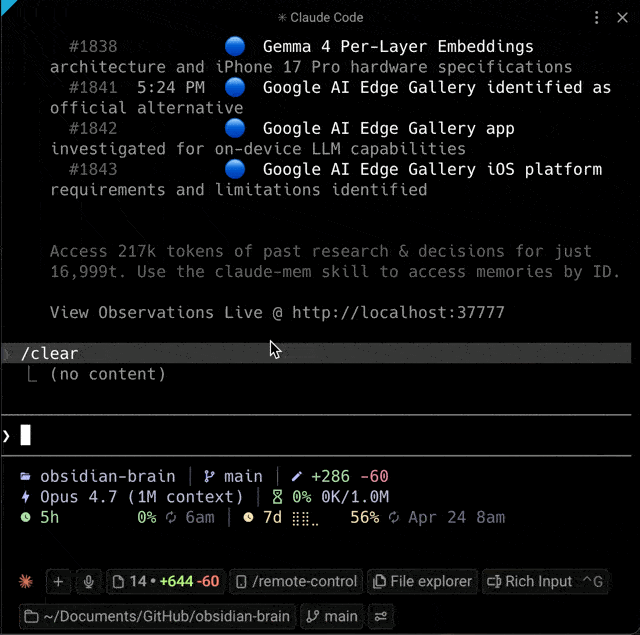Click the +286 additions count

[330, 476]
